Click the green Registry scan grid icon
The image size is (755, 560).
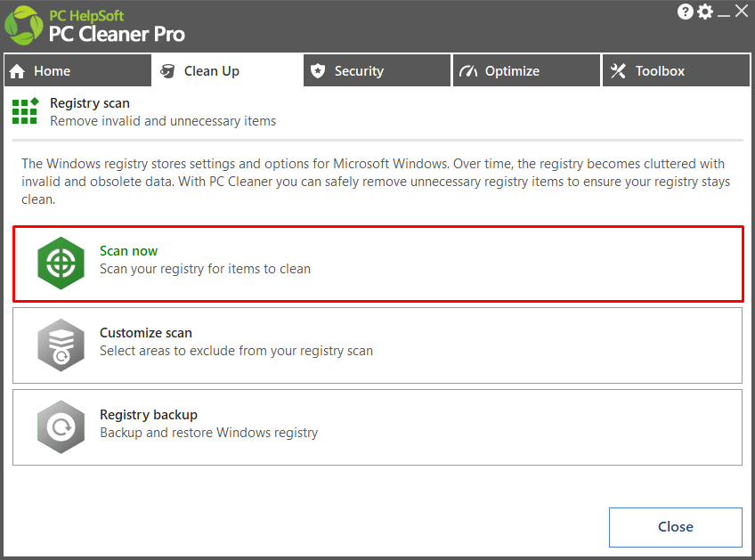coord(25,111)
